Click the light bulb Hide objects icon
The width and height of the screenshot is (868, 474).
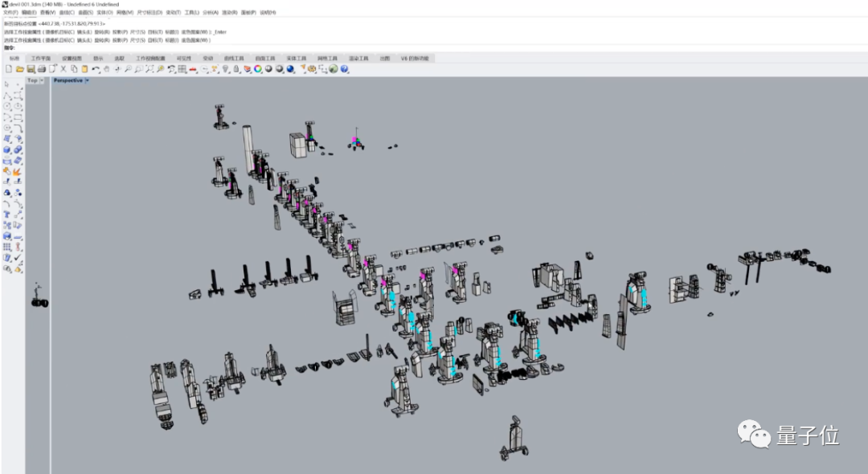(x=225, y=69)
